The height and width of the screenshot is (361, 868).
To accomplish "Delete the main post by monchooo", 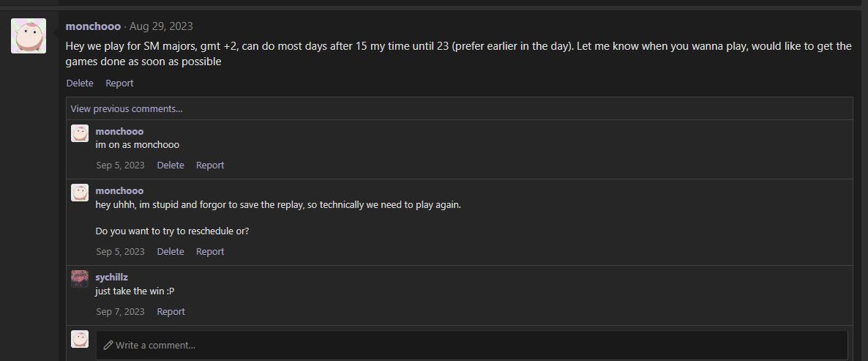I will point(80,83).
